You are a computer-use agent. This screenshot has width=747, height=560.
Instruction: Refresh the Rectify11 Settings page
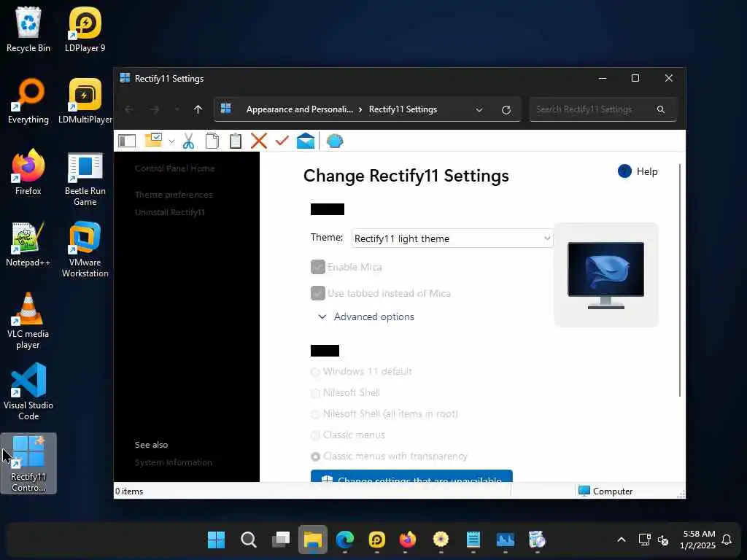[x=506, y=110]
